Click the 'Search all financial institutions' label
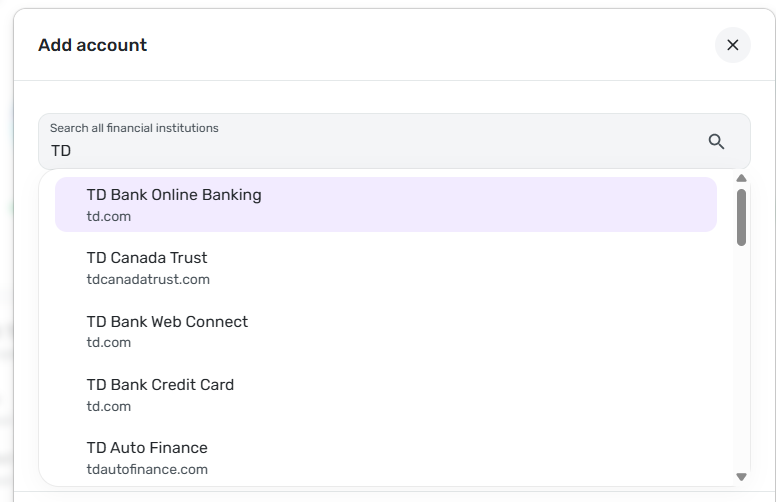The width and height of the screenshot is (776, 502). [134, 128]
